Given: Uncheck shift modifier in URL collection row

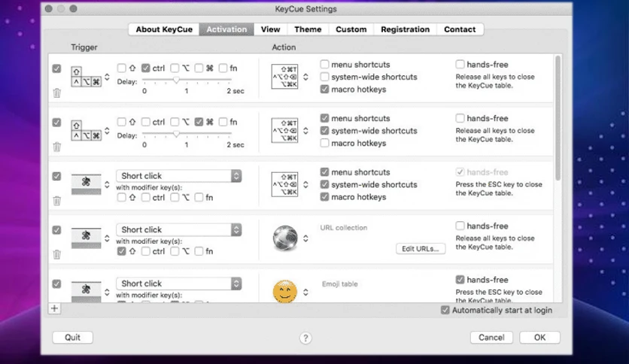Looking at the screenshot, I should (x=122, y=251).
